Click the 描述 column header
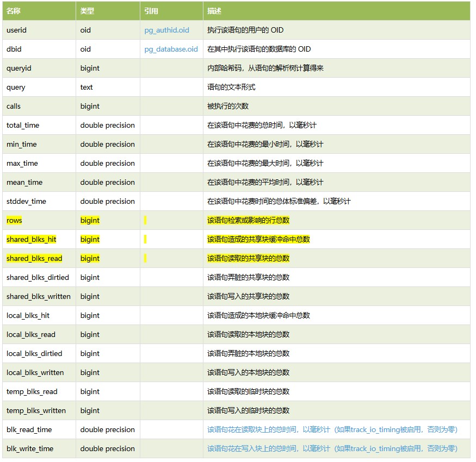The image size is (476, 462). pyautogui.click(x=212, y=11)
